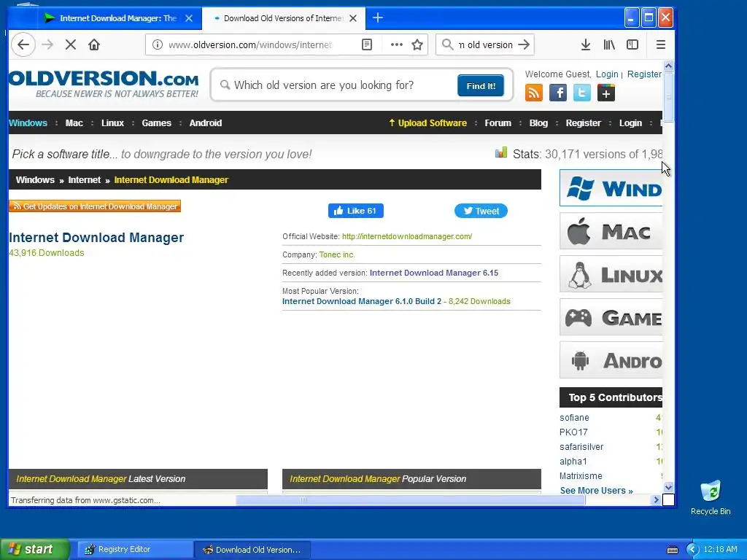Focus the old version search field
Screen dimensions: 747x560
pos(333,85)
